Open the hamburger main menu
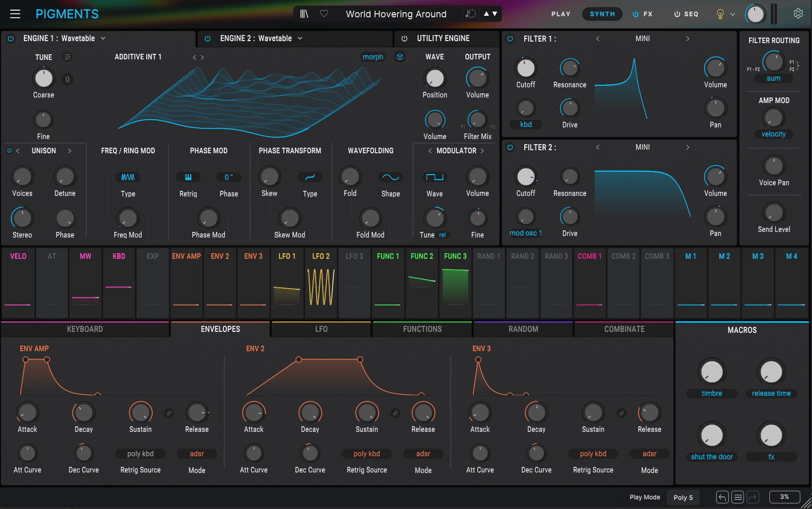Viewport: 812px width, 509px height. [x=15, y=14]
